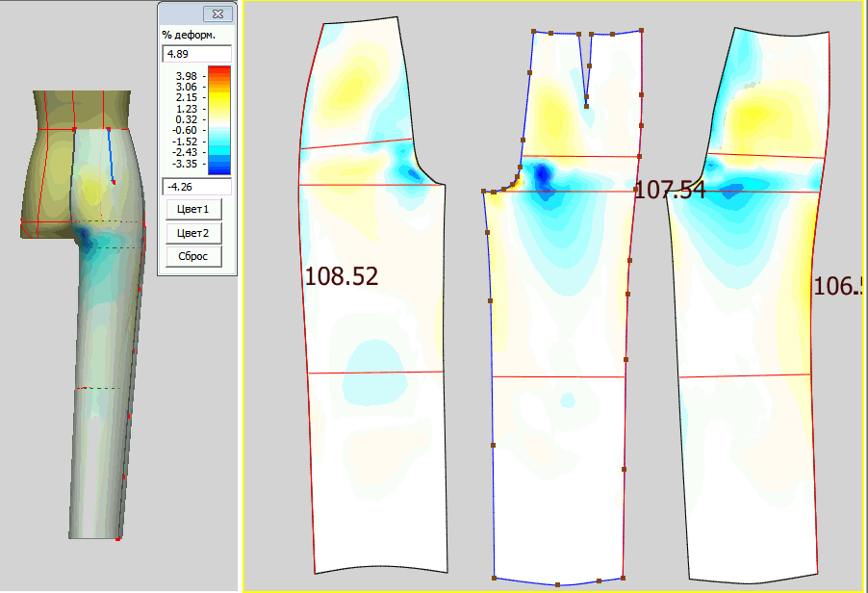Click the Сброс reset button
Image resolution: width=868 pixels, height=593 pixels.
pos(193,256)
